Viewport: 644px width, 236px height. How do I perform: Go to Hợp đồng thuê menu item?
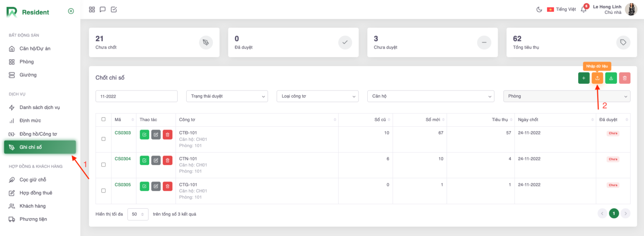click(x=36, y=193)
